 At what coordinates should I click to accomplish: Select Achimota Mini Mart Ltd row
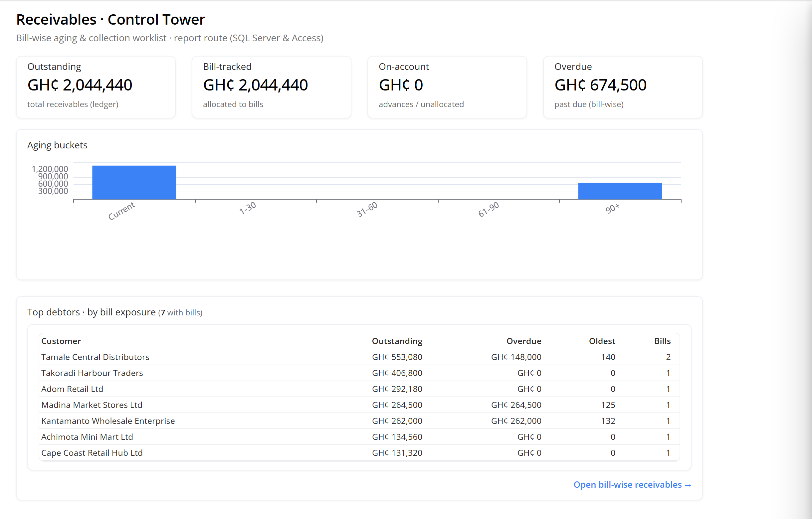coord(359,437)
